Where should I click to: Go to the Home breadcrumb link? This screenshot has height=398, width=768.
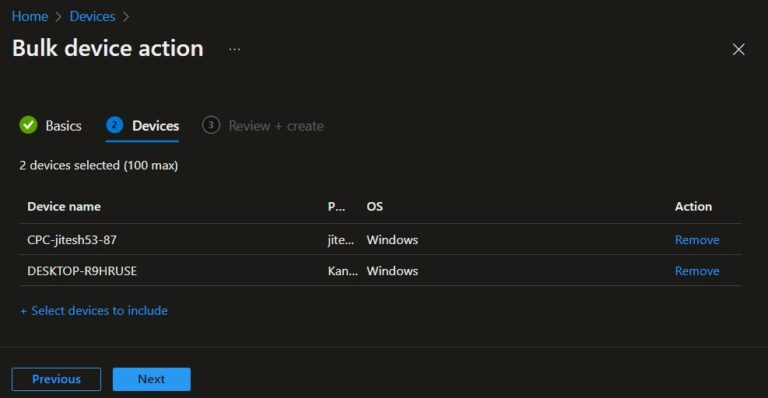tap(30, 16)
